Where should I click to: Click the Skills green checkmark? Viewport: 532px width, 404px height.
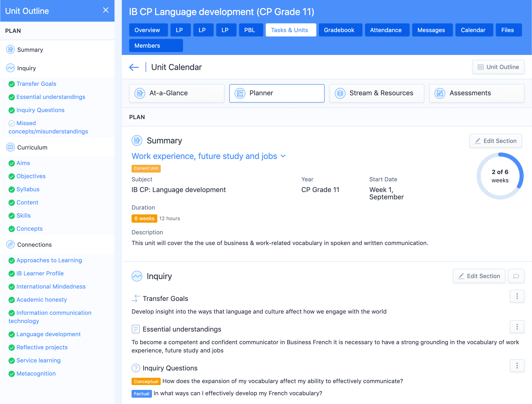tap(11, 216)
